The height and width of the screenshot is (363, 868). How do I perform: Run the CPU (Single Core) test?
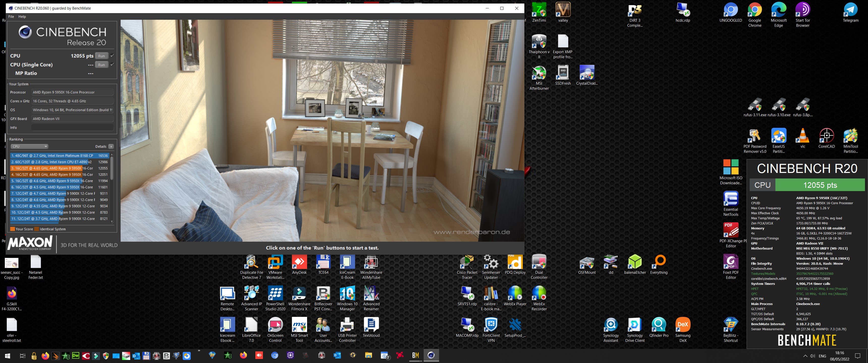coord(101,65)
